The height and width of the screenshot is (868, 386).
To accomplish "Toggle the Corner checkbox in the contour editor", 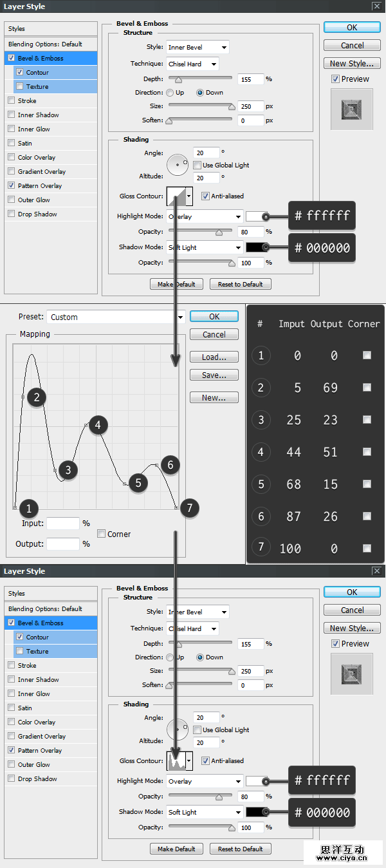I will point(102,534).
